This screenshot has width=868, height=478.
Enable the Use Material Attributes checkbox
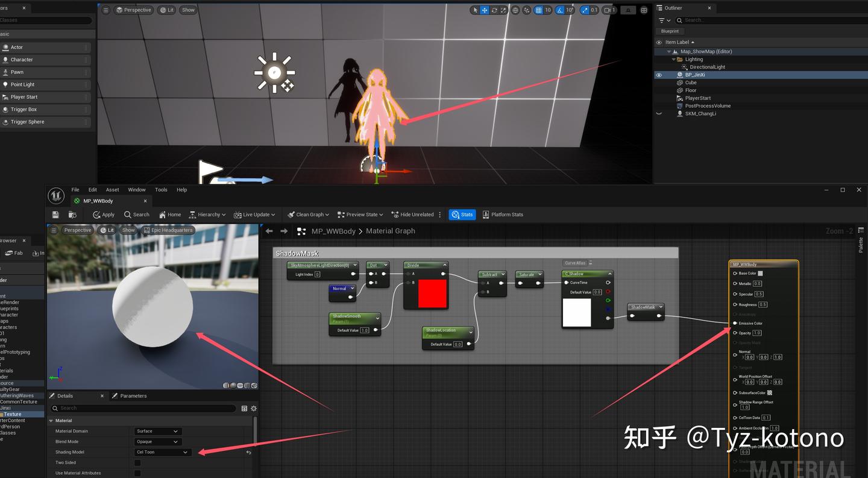[137, 473]
